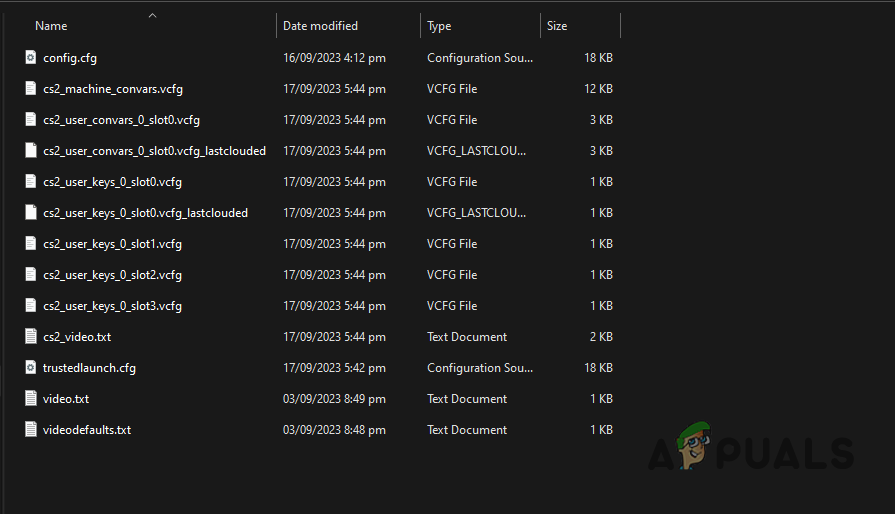The width and height of the screenshot is (895, 514).
Task: Click the cs2_user_keys_0_slot0.vcfg file icon
Action: coord(31,181)
